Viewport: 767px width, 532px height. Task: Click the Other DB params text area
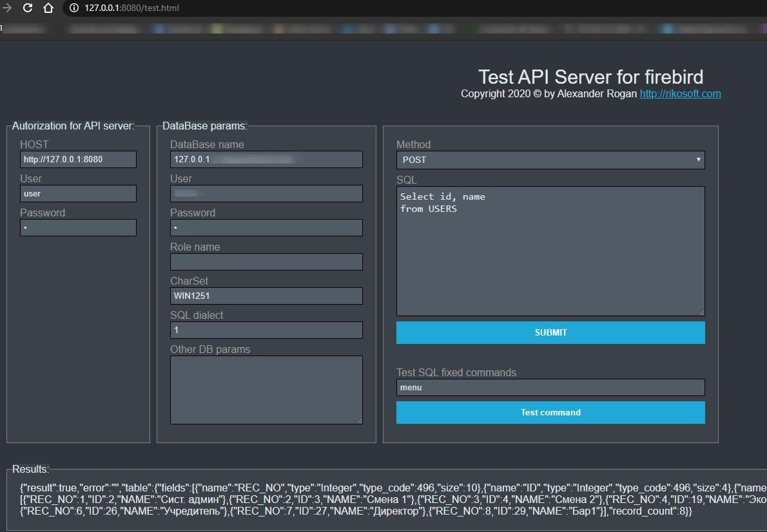click(266, 389)
